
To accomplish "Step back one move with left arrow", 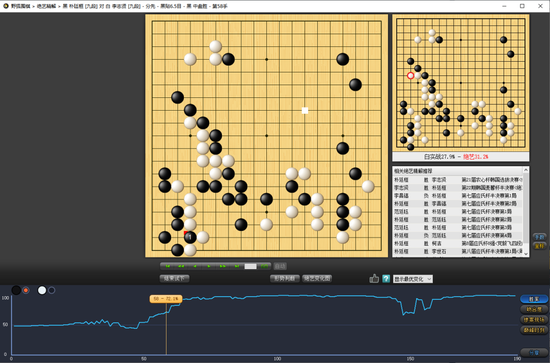I will pyautogui.click(x=195, y=266).
